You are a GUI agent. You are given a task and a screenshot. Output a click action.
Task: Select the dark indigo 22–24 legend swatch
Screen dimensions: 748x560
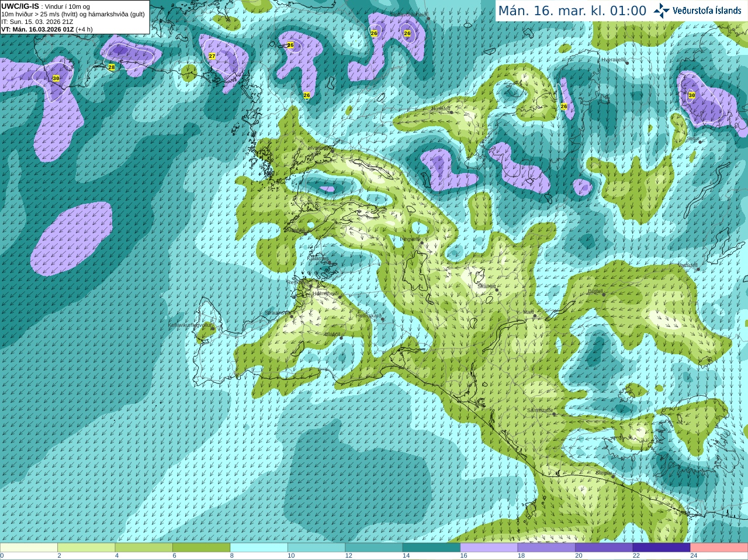tap(662, 548)
